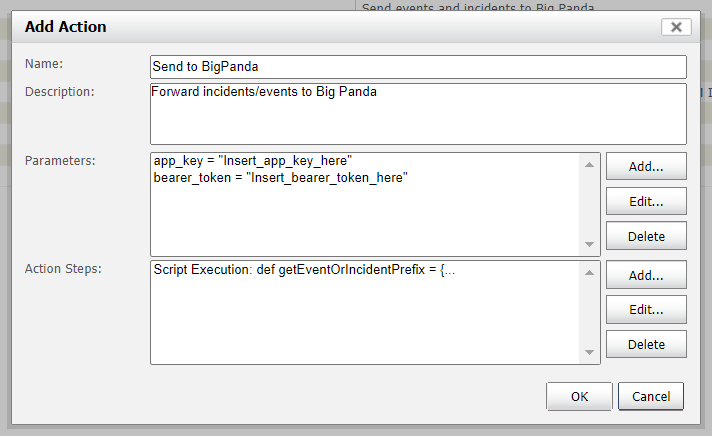Open Edit for the Parameters list
Screen dimensions: 712x436
coord(646,201)
